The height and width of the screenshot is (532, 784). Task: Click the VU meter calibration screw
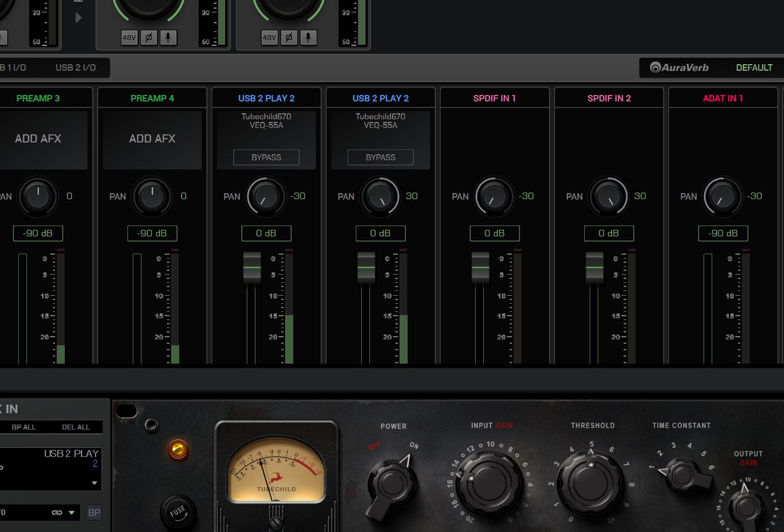276,522
